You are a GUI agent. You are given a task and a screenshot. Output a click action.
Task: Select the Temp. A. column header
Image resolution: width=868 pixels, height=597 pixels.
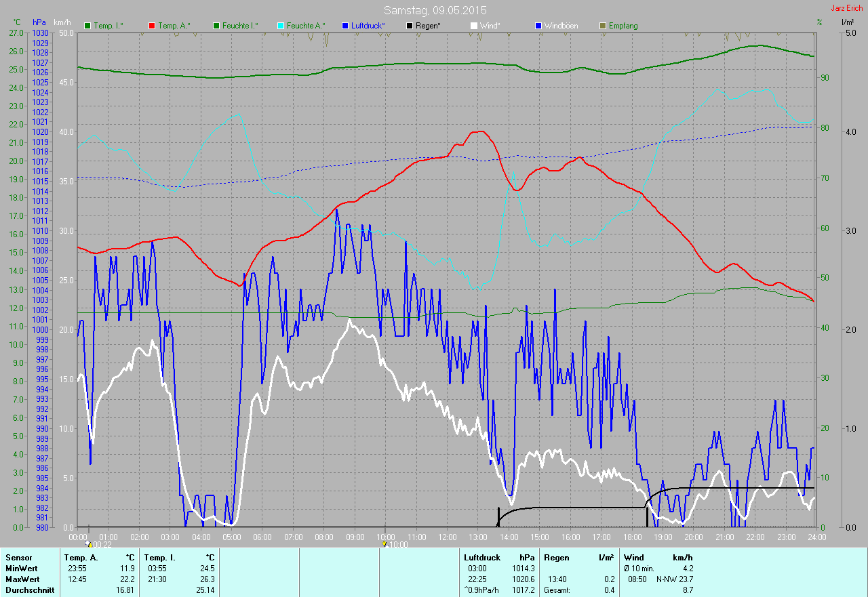pyautogui.click(x=80, y=558)
